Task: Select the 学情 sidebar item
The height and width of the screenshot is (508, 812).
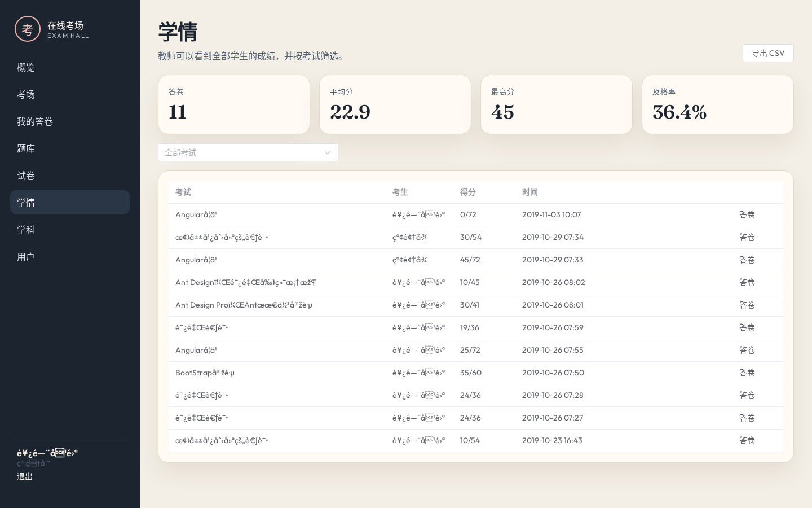Action: tap(70, 202)
